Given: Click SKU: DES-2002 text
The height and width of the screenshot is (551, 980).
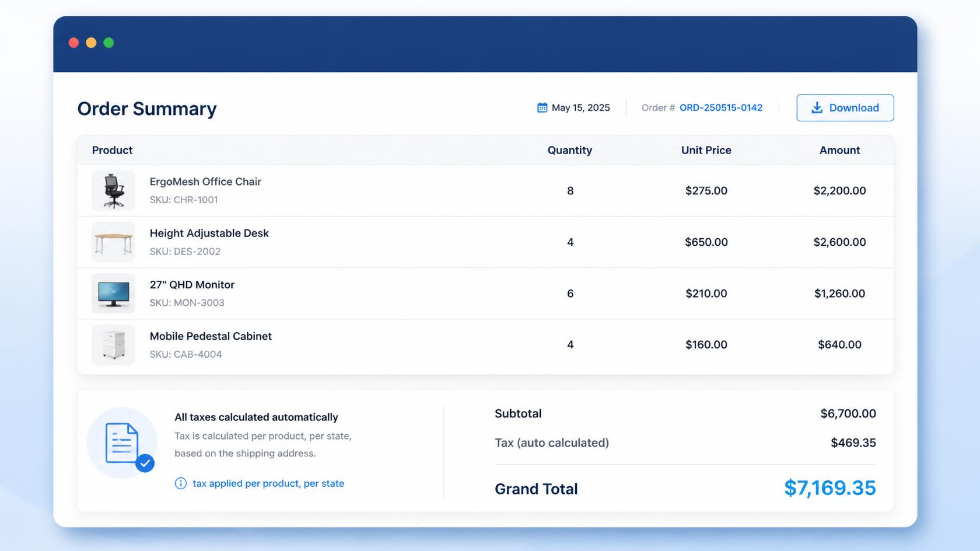Looking at the screenshot, I should (x=185, y=252).
